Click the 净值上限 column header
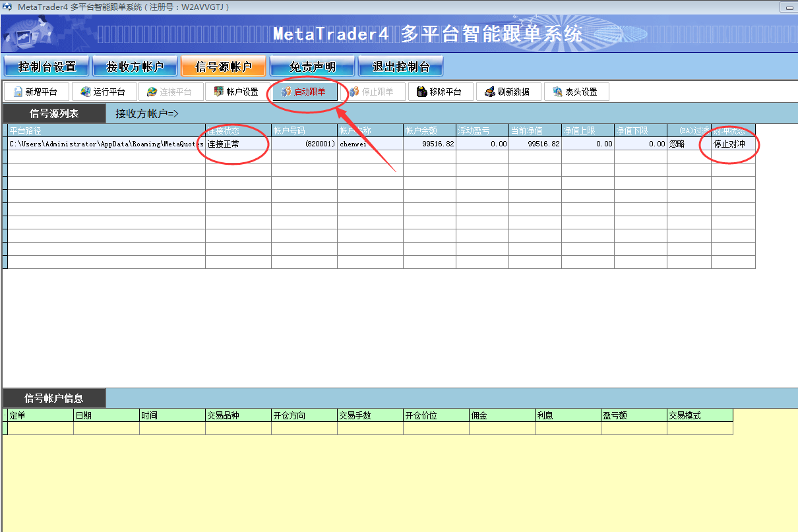 point(588,130)
